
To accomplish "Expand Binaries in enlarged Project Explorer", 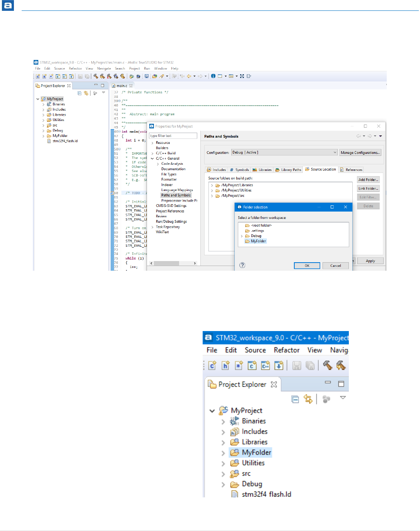I will coord(223,422).
